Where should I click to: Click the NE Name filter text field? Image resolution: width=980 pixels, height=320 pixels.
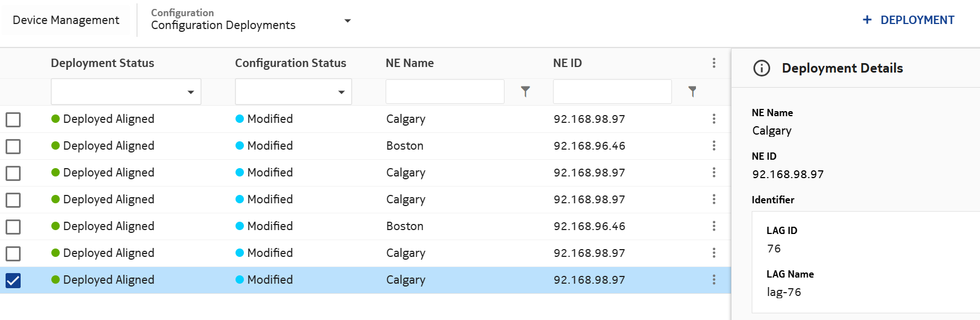coord(445,92)
